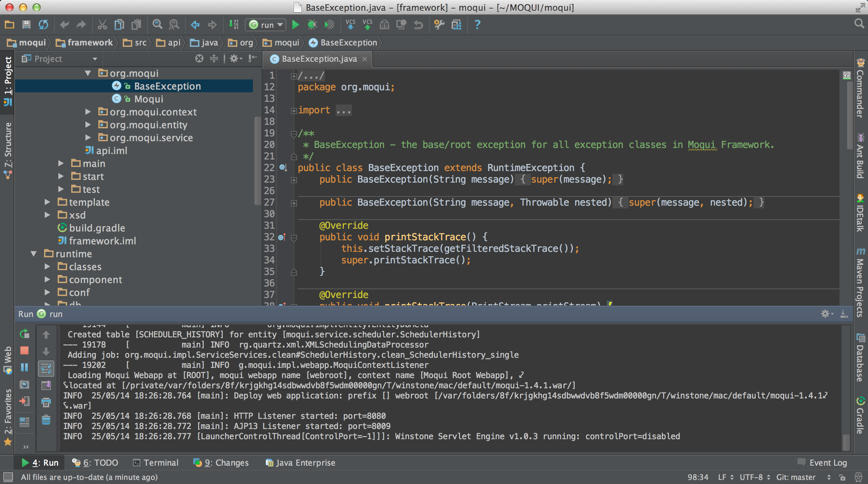The height and width of the screenshot is (484, 868).
Task: Click Collapse All in Project panel
Action: [x=214, y=59]
